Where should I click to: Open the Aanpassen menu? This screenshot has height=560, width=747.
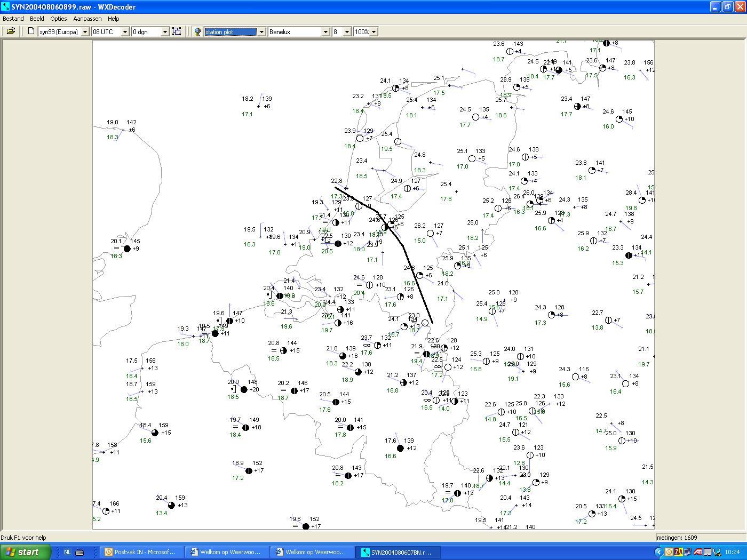(x=87, y=19)
